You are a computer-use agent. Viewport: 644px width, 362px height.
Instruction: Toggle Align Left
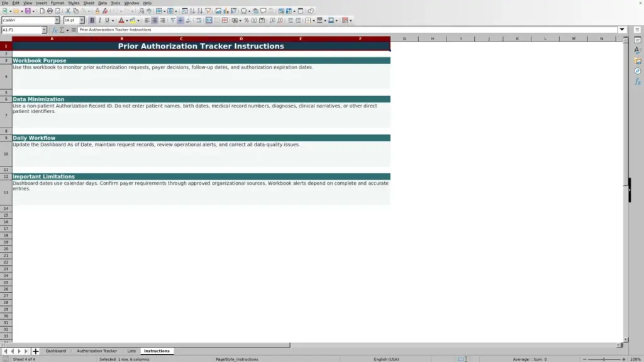[147, 21]
